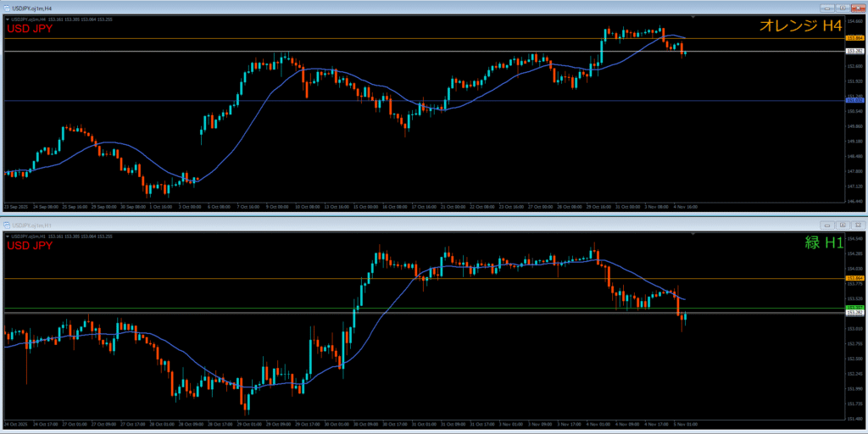Screen dimensions: 868x434
Task: Close the USDJPY H1 chart window
Action: coord(858,225)
